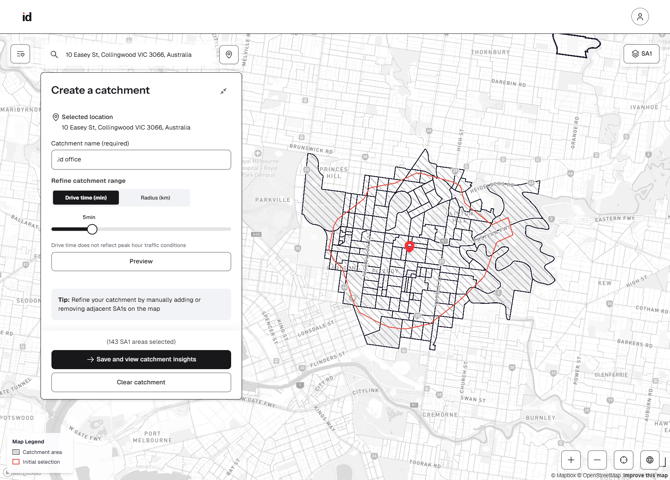Click the Eastern Fwy map label
This screenshot has height=480, width=670.
(x=614, y=219)
